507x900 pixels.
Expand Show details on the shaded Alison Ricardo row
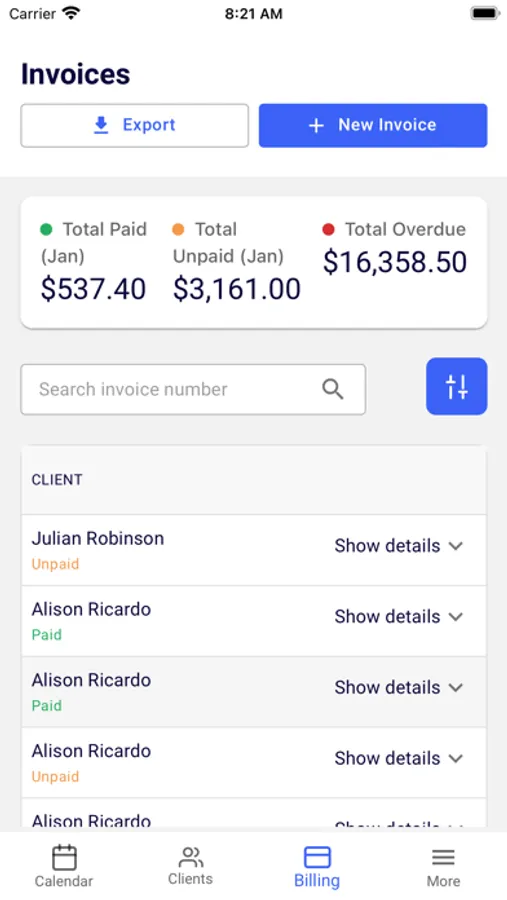tap(398, 687)
